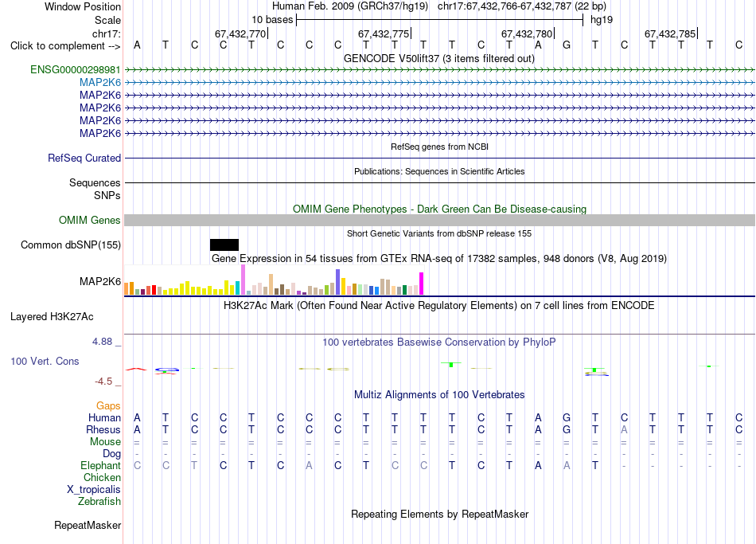
Task: Click position marker 67,432,785
Action: coord(670,33)
